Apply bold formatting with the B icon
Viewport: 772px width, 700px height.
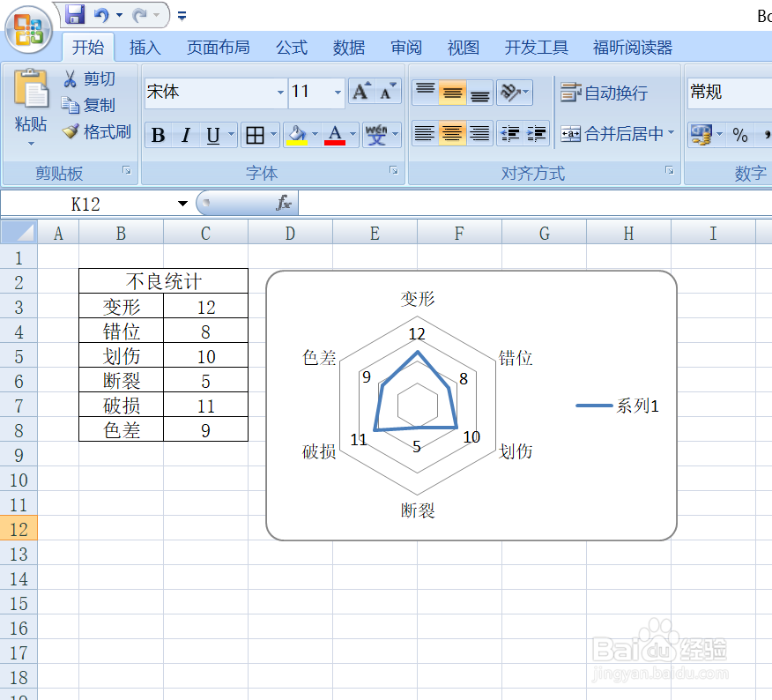[157, 135]
